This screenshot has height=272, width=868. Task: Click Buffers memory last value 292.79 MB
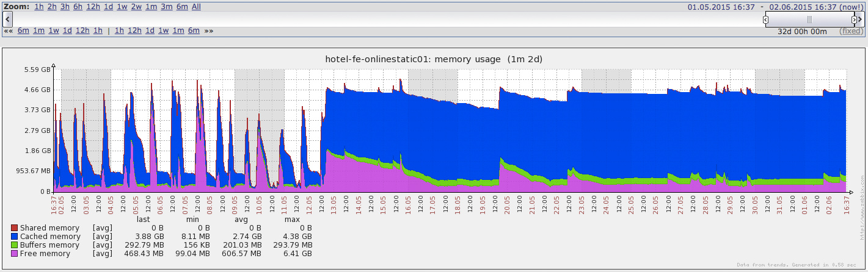tap(144, 245)
